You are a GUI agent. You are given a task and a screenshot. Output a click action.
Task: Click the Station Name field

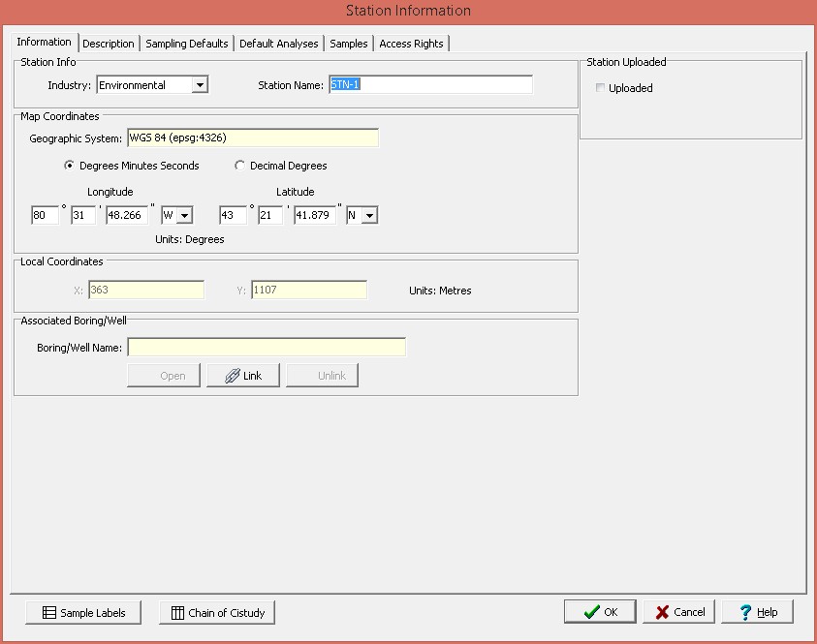[430, 85]
